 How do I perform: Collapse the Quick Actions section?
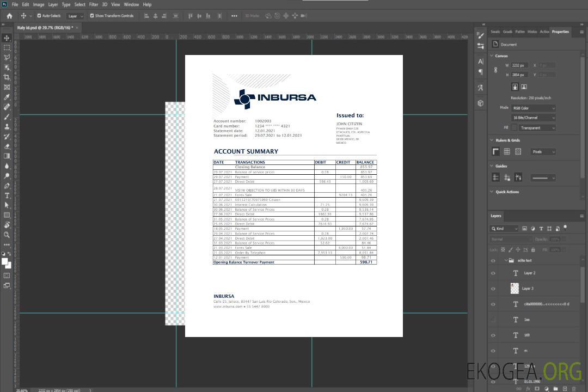[492, 192]
